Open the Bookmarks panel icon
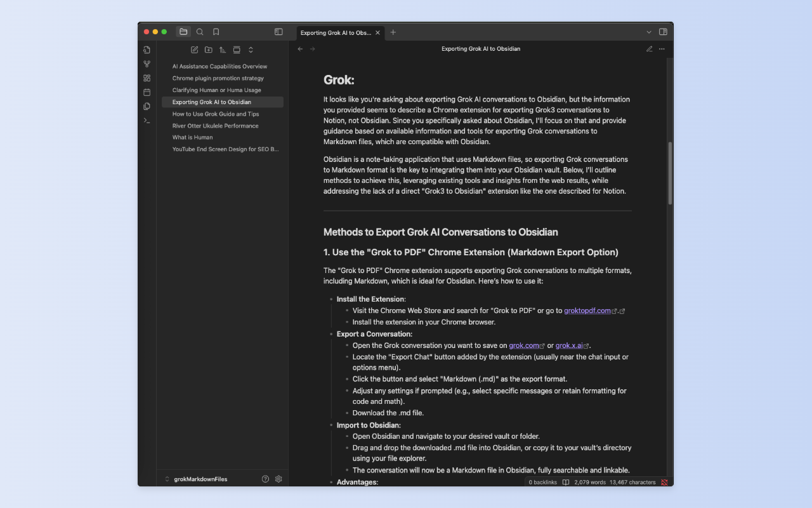The width and height of the screenshot is (812, 508). tap(216, 32)
